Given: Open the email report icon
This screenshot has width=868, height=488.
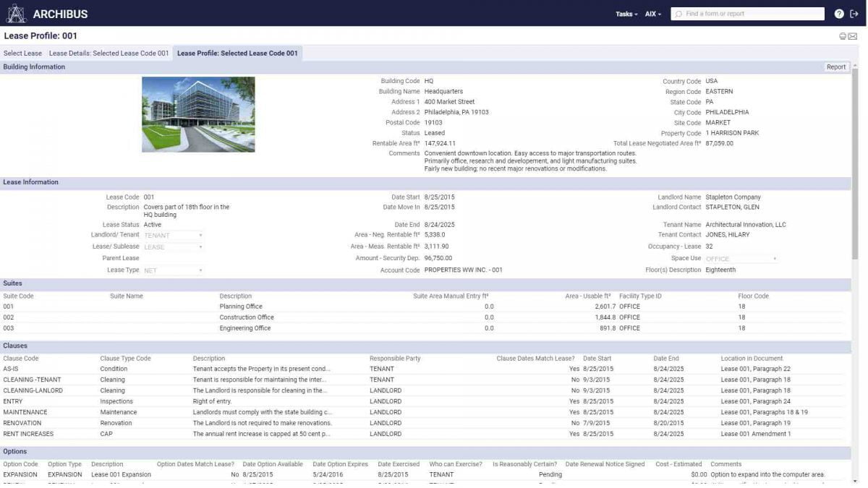Looking at the screenshot, I should point(853,35).
